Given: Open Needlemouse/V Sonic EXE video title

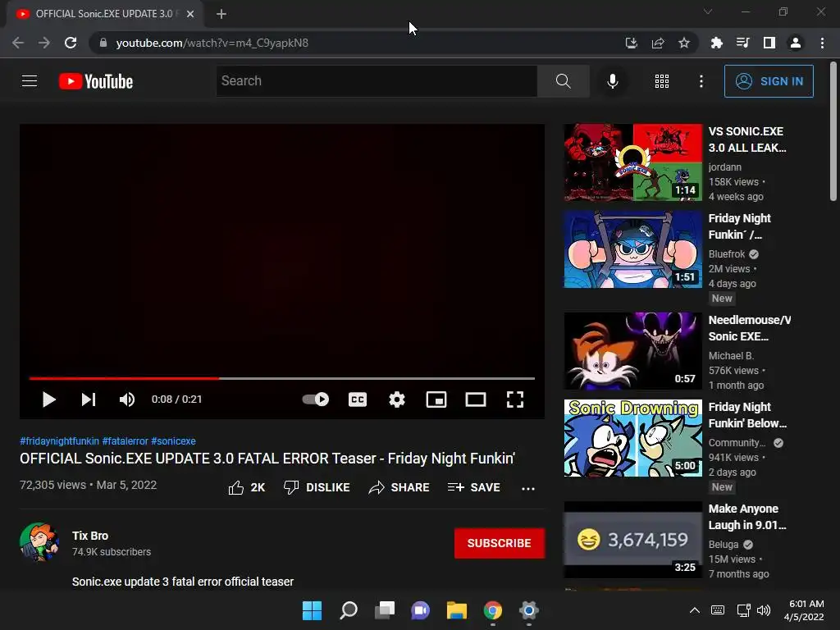Looking at the screenshot, I should 749,328.
